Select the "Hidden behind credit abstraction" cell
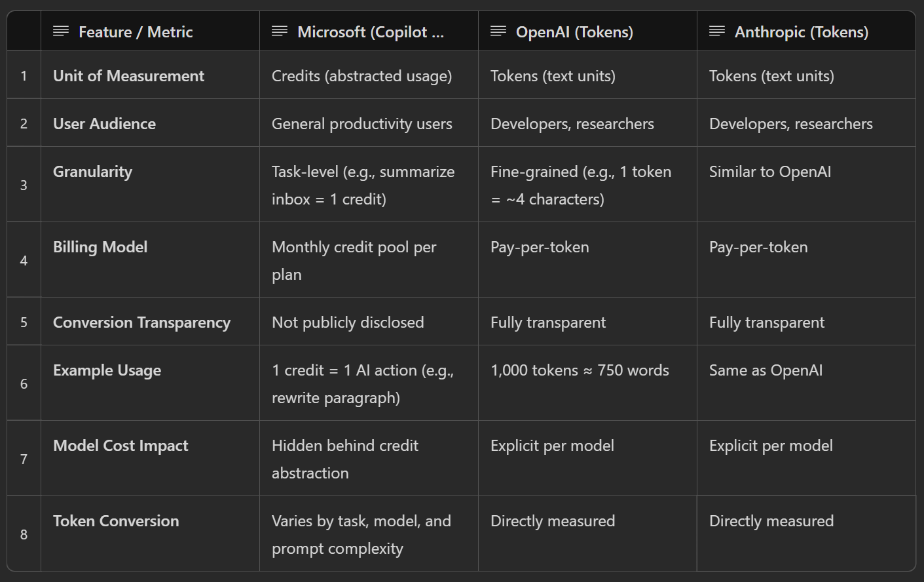This screenshot has height=582, width=924. pyautogui.click(x=345, y=459)
